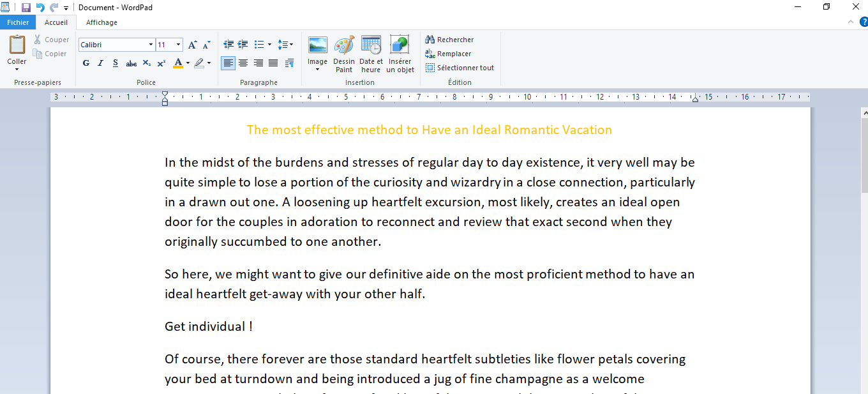Toggle italic (I) formatting

(x=100, y=63)
